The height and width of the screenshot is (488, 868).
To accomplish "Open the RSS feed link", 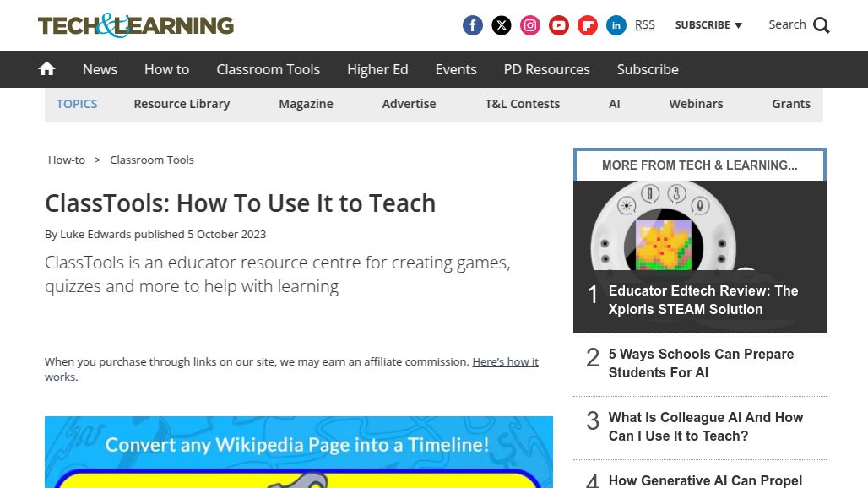I will tap(644, 24).
